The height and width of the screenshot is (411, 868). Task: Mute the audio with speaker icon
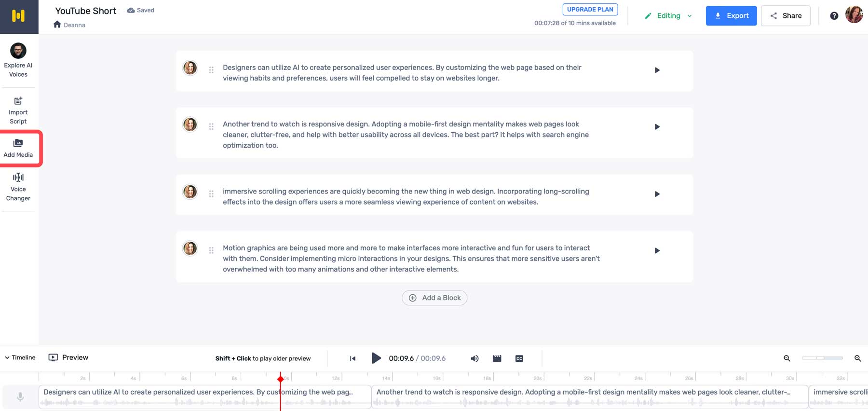(475, 358)
